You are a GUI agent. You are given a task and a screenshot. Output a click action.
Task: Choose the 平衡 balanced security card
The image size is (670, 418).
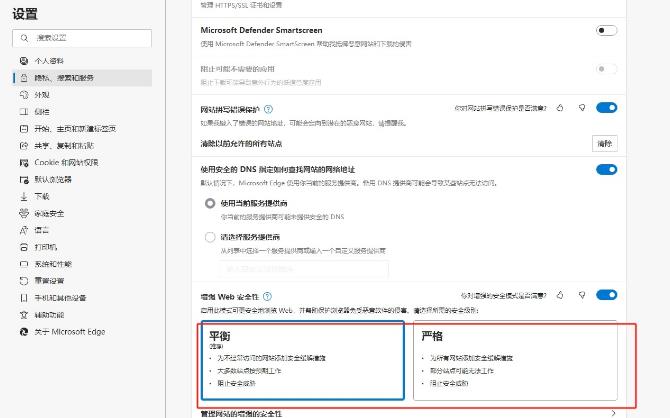pos(303,360)
